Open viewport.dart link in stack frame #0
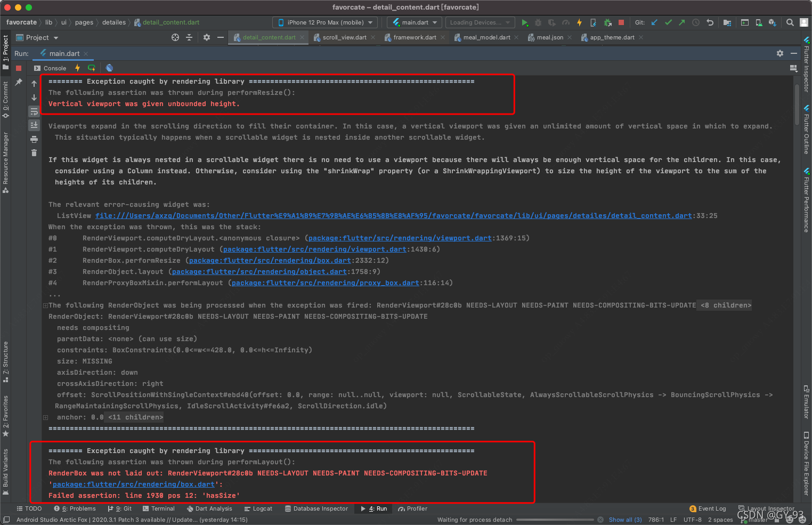Image resolution: width=812 pixels, height=525 pixels. pos(400,238)
